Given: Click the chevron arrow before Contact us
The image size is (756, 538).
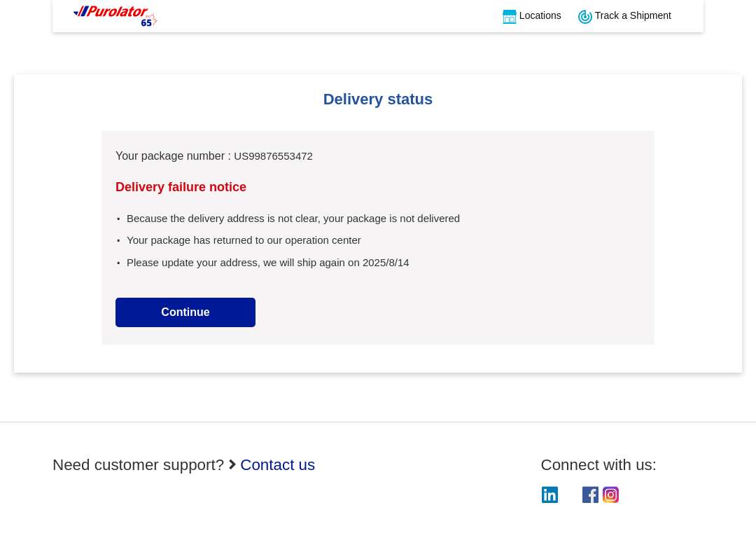Looking at the screenshot, I should (232, 464).
